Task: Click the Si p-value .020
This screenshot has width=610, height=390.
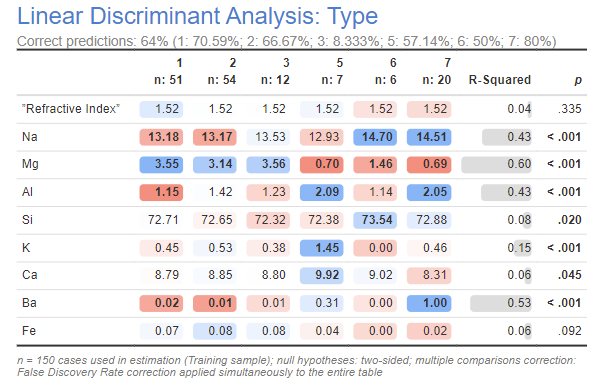Action: click(x=570, y=220)
